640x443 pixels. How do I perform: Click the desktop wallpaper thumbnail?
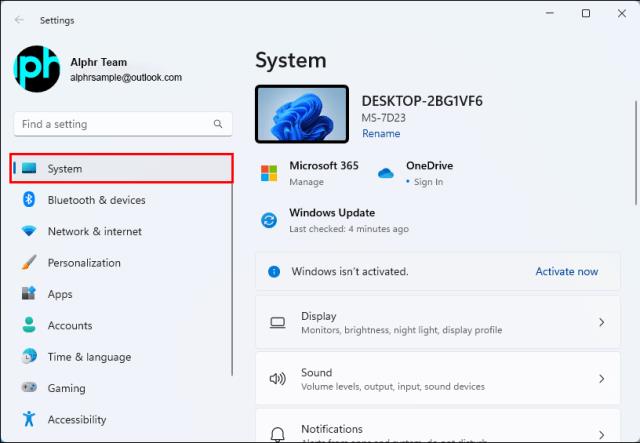pyautogui.click(x=302, y=114)
